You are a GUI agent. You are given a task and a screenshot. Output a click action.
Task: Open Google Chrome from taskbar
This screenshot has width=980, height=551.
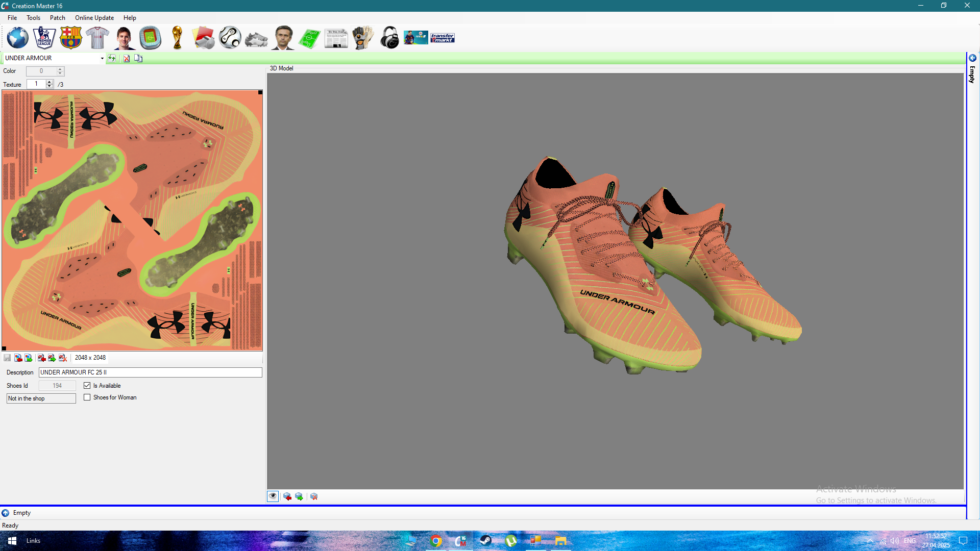436,541
